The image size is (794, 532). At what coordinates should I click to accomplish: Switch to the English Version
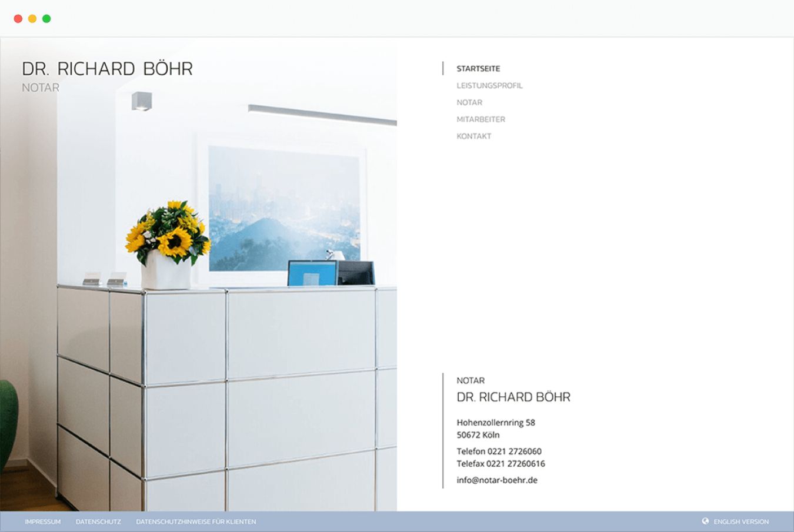click(x=740, y=522)
